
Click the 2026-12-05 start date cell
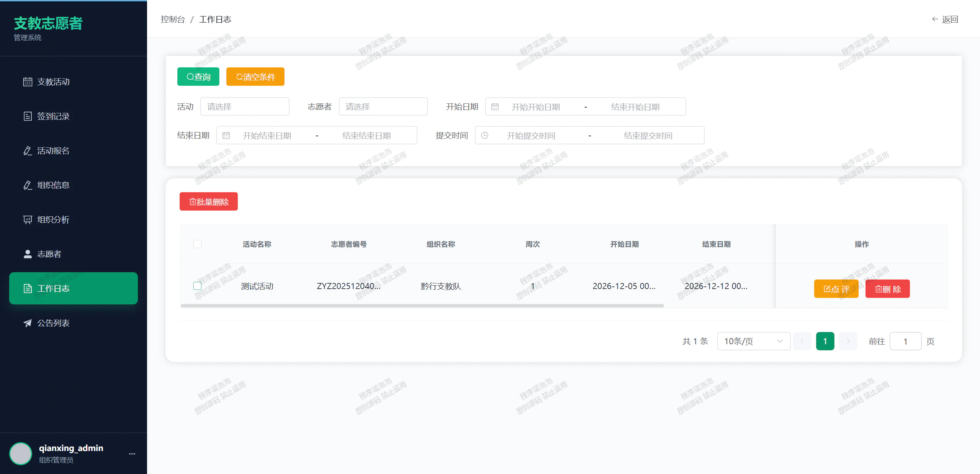tap(624, 286)
